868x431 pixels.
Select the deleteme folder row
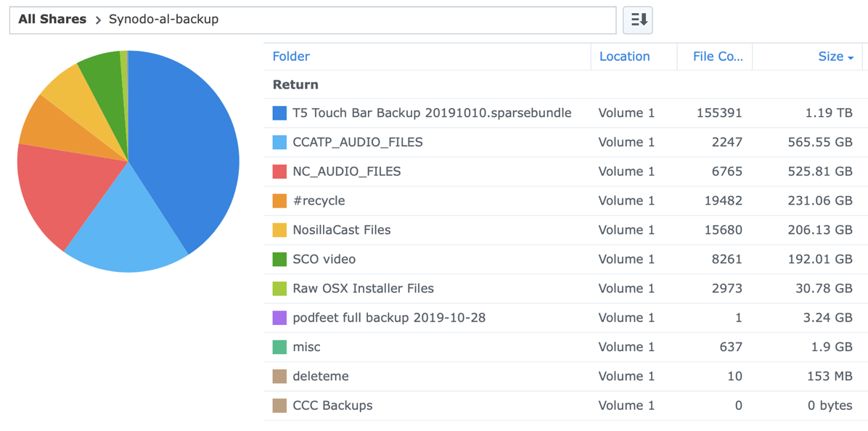point(320,376)
